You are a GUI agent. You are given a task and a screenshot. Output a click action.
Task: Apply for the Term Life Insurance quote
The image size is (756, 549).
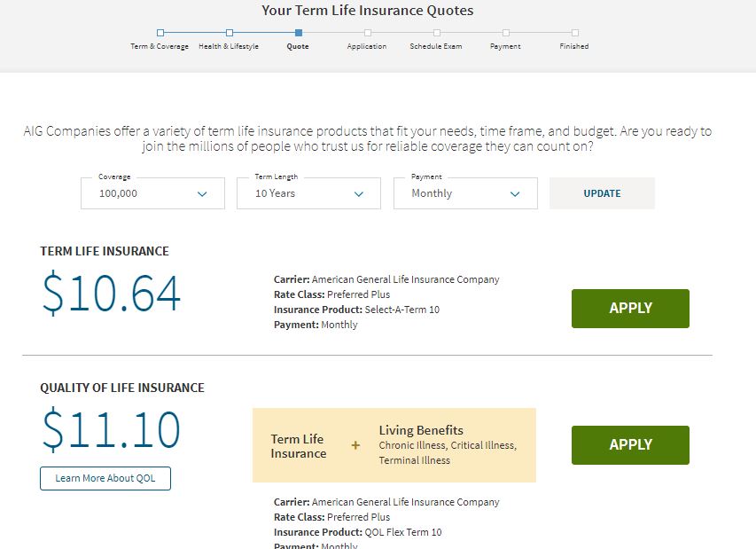[630, 308]
